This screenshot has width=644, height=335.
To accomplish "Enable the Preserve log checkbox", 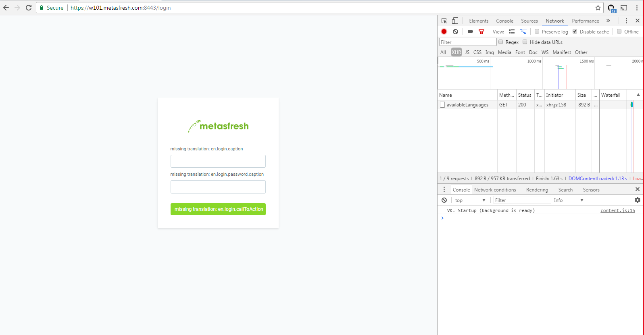I will (x=537, y=31).
